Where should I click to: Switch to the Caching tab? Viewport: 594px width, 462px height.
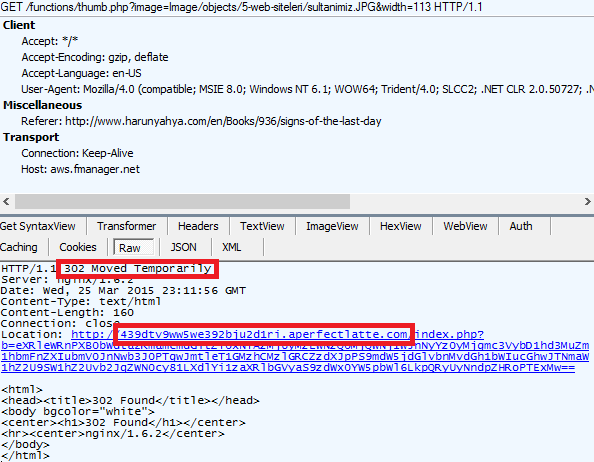pos(19,247)
